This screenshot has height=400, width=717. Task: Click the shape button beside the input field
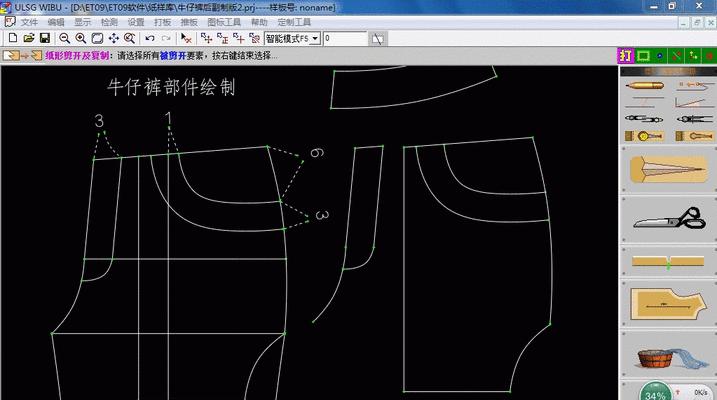click(378, 39)
